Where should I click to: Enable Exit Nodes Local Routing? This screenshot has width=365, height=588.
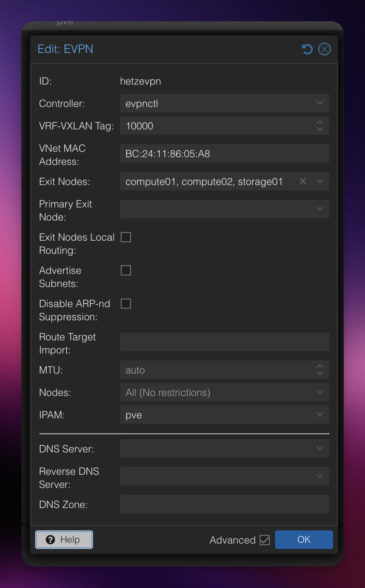coord(126,237)
